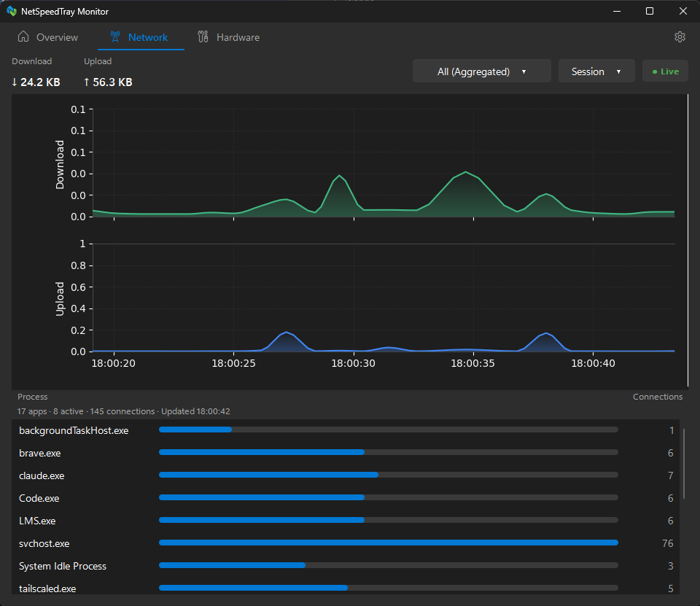Select the brave.exe process
This screenshot has height=606, width=700.
[346, 453]
